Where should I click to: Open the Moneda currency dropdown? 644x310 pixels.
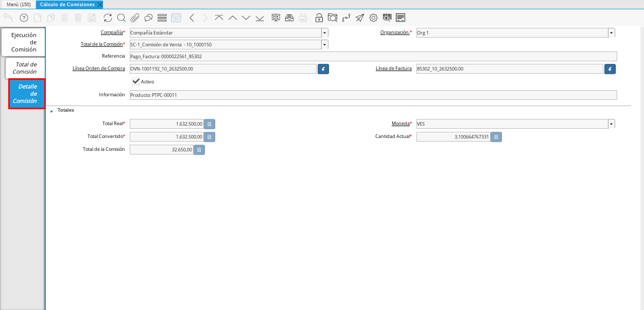coord(611,124)
